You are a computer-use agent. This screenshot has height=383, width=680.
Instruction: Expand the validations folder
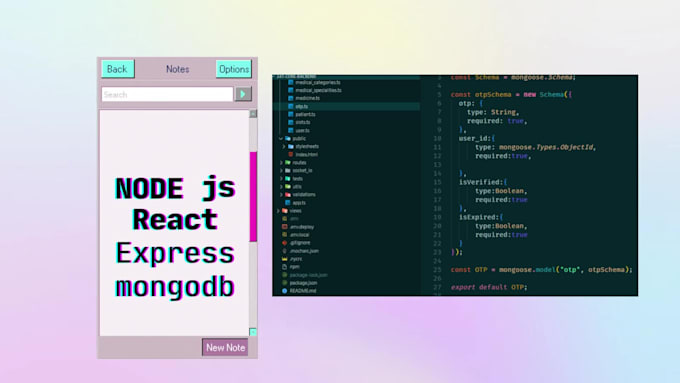tap(281, 195)
